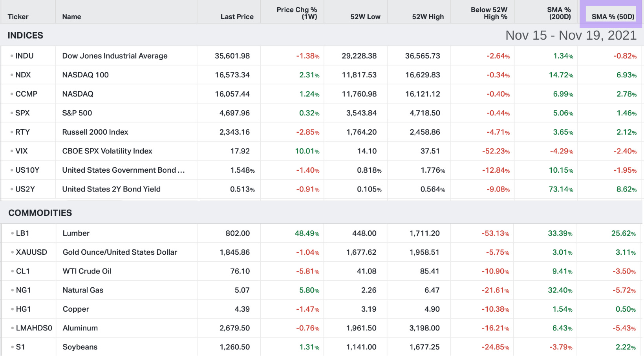Open Aluminum name cell
This screenshot has height=356, width=644.
80,328
